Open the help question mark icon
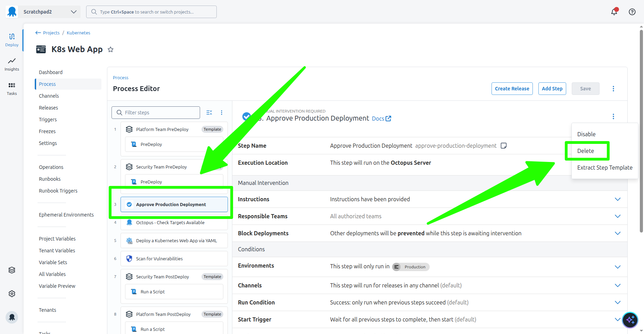The width and height of the screenshot is (644, 334). tap(632, 12)
